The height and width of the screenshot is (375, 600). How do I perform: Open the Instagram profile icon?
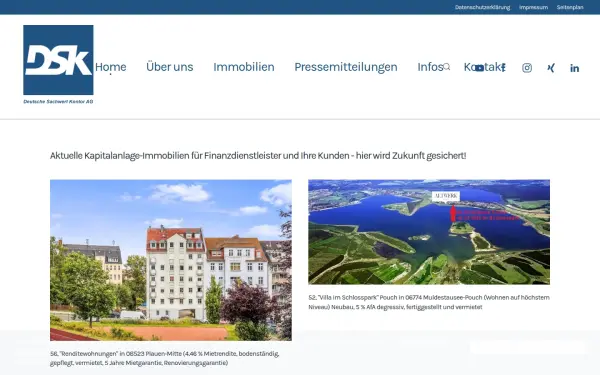click(527, 68)
